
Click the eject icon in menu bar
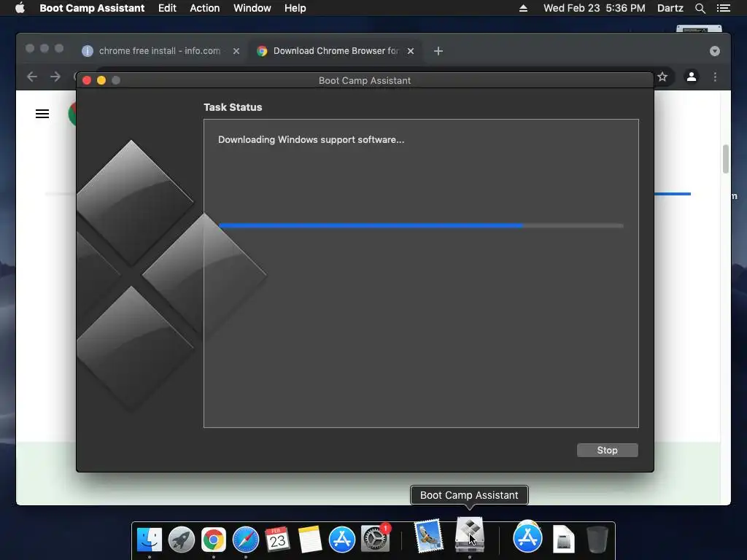(523, 8)
